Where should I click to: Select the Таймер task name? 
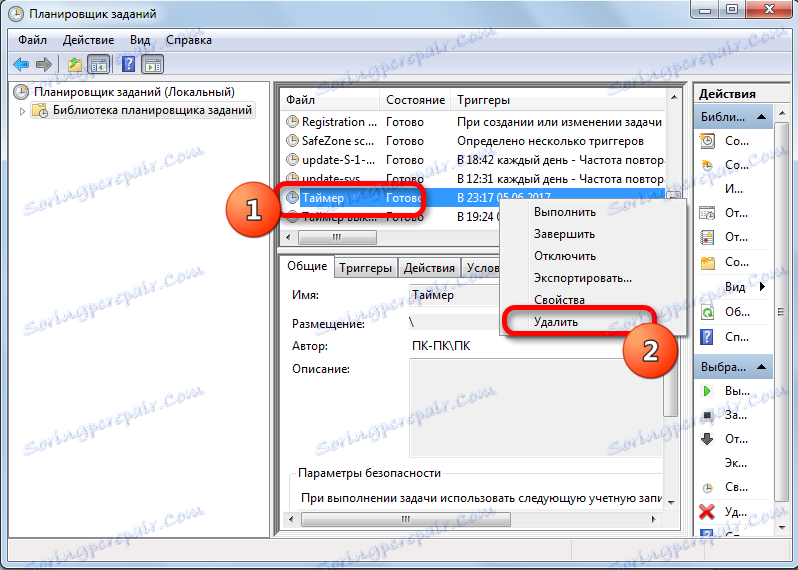[x=323, y=197]
